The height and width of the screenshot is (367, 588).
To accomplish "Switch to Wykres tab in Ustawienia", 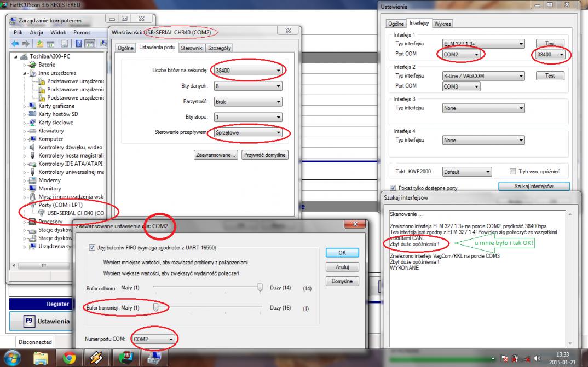I will click(x=442, y=24).
